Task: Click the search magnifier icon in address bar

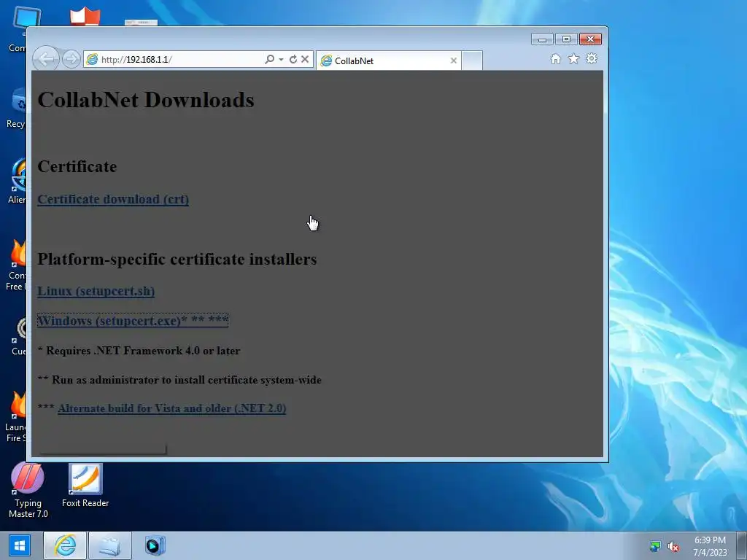Action: coord(270,59)
